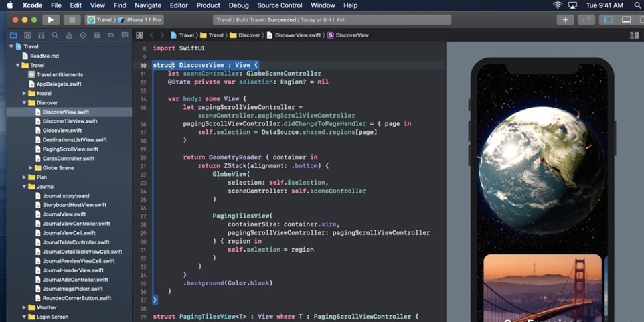Run the Travel scheme with the play button
The image size is (644, 322).
(51, 20)
